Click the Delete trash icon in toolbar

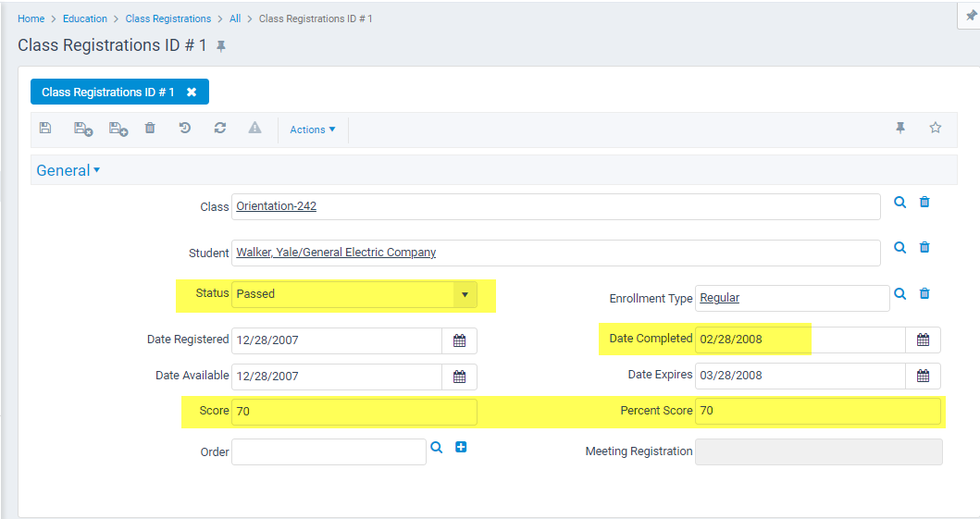[150, 128]
